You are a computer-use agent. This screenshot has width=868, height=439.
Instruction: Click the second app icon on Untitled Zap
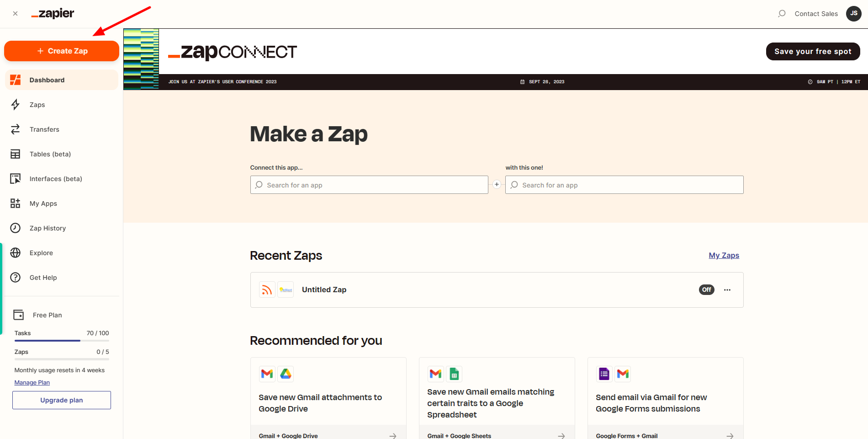[x=286, y=290]
